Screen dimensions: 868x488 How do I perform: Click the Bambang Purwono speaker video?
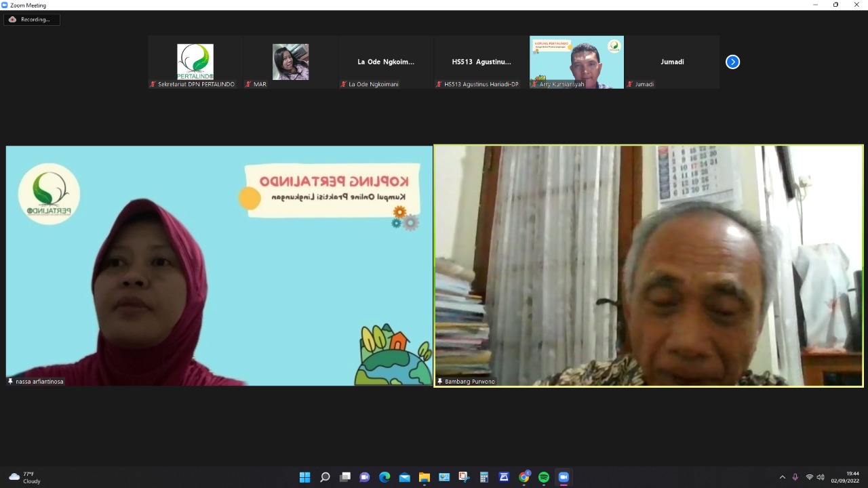[648, 266]
